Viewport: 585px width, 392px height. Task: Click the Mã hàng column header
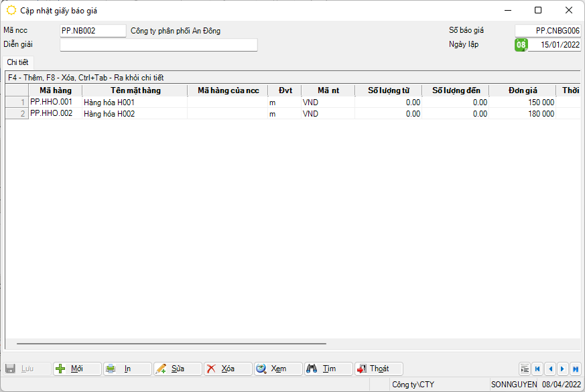[56, 90]
